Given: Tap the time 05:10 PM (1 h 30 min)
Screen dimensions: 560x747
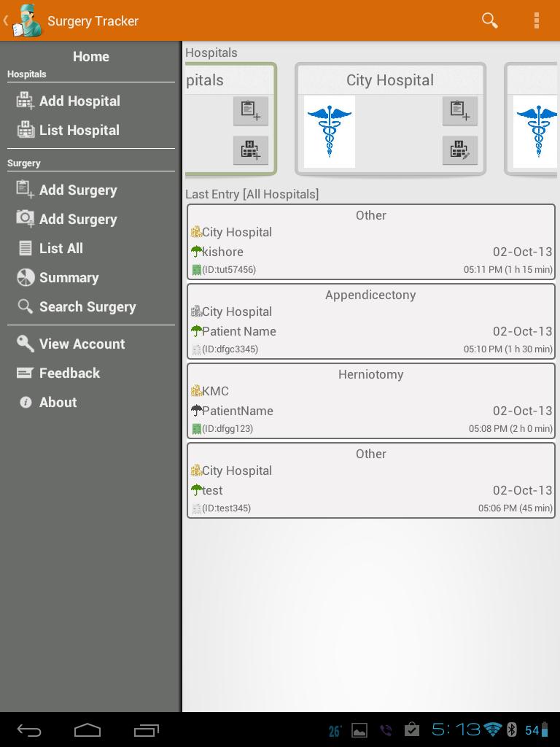Looking at the screenshot, I should pos(508,349).
